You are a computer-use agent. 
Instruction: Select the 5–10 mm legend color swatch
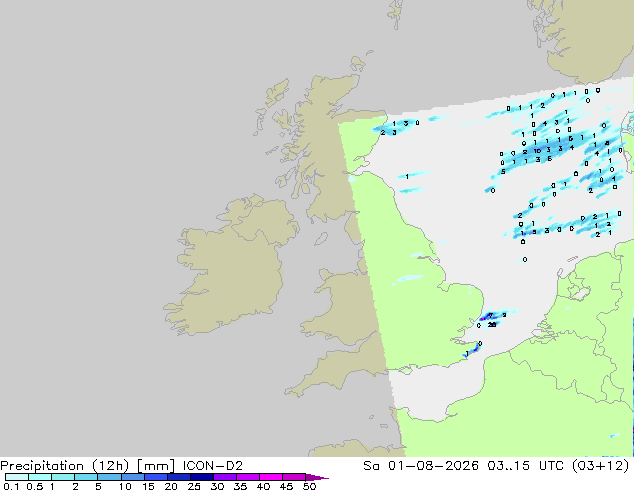pos(110,477)
